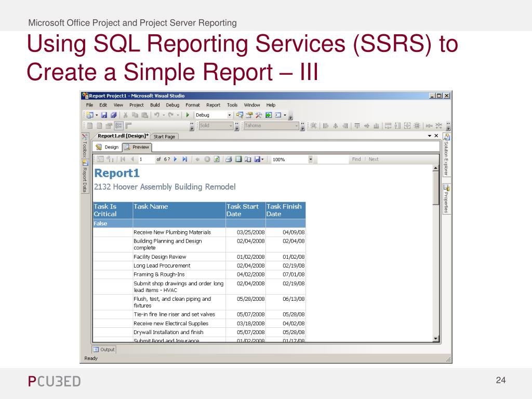The width and height of the screenshot is (532, 399).
Task: Open the Window menu
Action: 252,105
